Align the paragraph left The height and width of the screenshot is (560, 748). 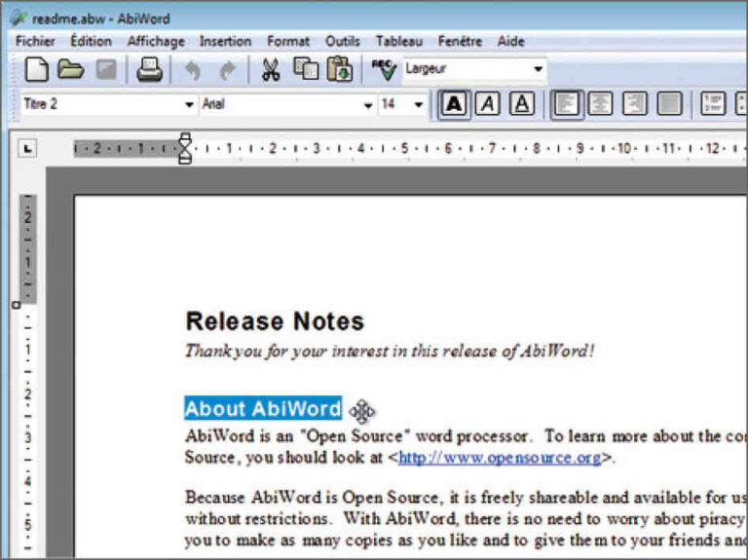click(x=566, y=103)
